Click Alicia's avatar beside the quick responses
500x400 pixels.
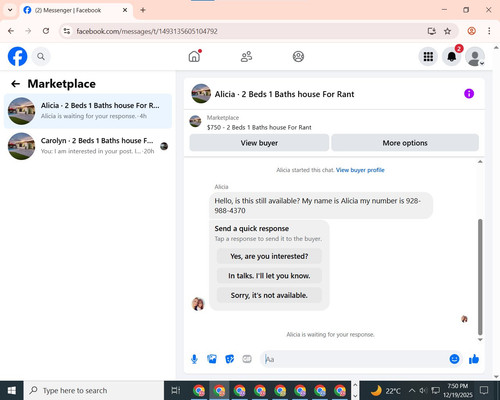(198, 304)
